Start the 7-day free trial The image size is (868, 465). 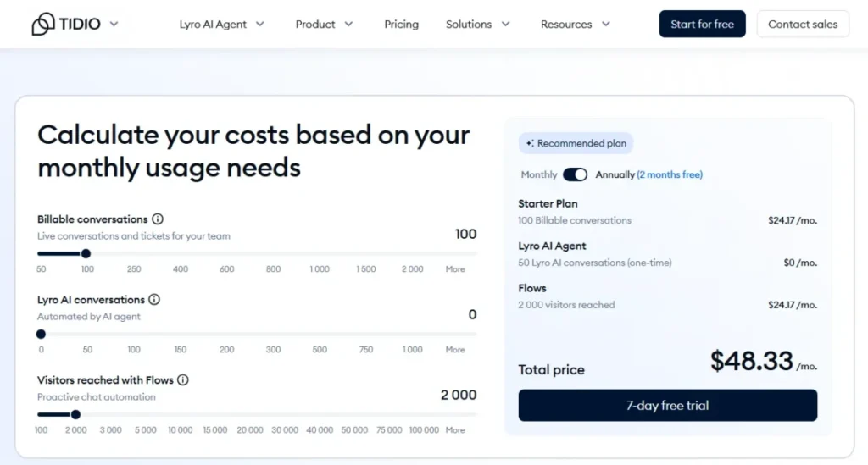668,405
